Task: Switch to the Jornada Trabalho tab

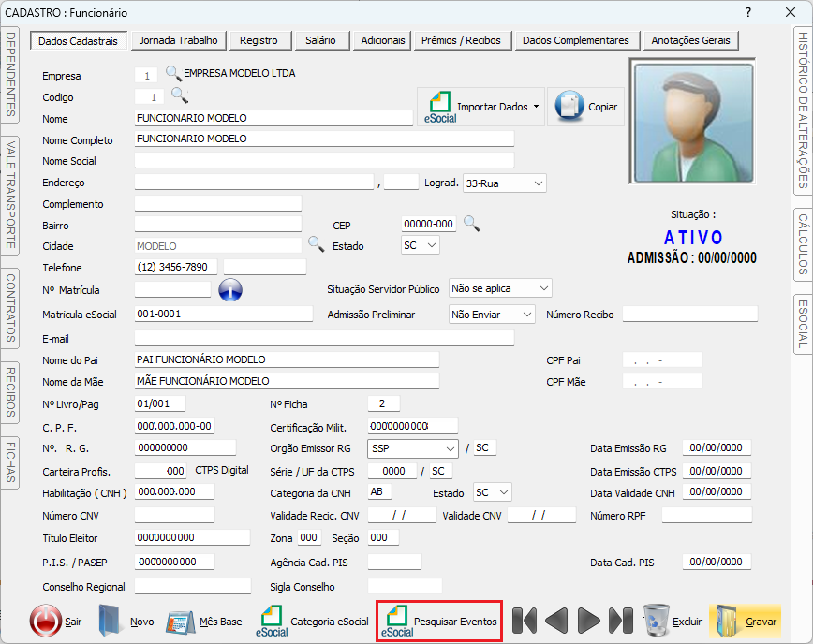Action: coord(178,40)
